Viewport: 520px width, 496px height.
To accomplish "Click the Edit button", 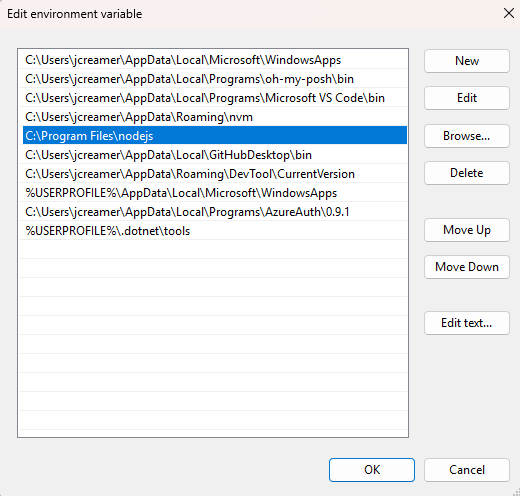I will [x=467, y=98].
